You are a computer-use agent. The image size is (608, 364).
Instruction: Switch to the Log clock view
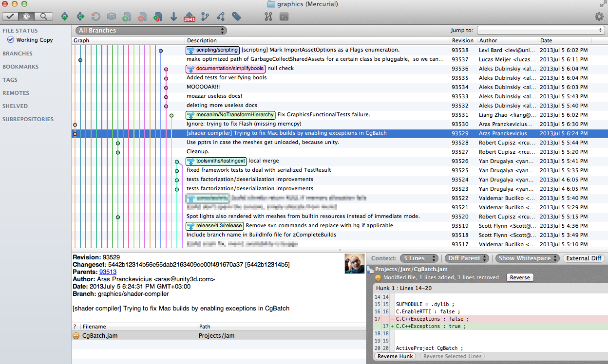coord(26,17)
